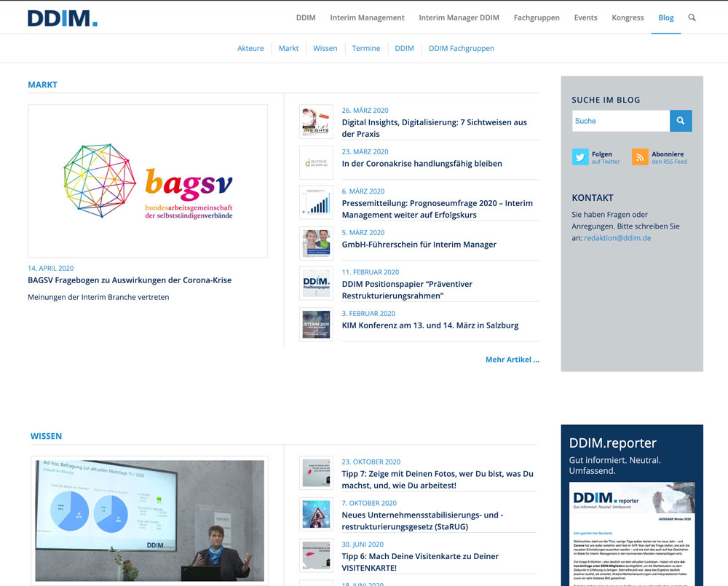Click the bagsv featured article image
Image resolution: width=728 pixels, height=586 pixels.
point(148,181)
